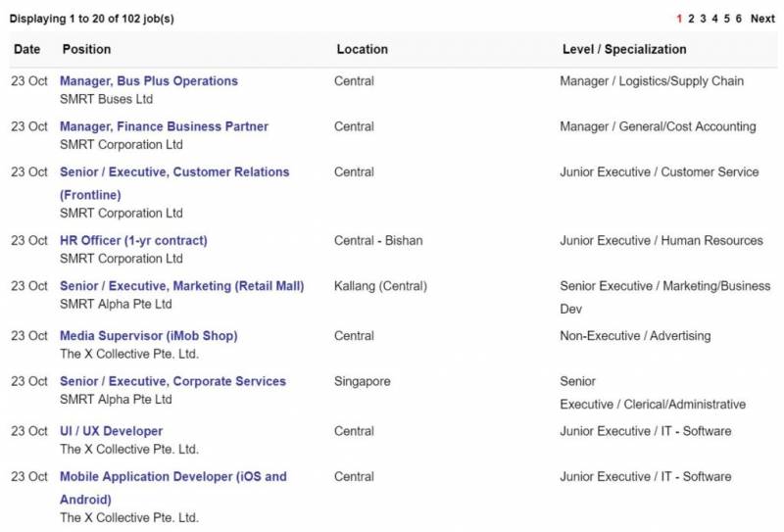
Task: Click the Level / Specialization column header
Action: (x=623, y=49)
